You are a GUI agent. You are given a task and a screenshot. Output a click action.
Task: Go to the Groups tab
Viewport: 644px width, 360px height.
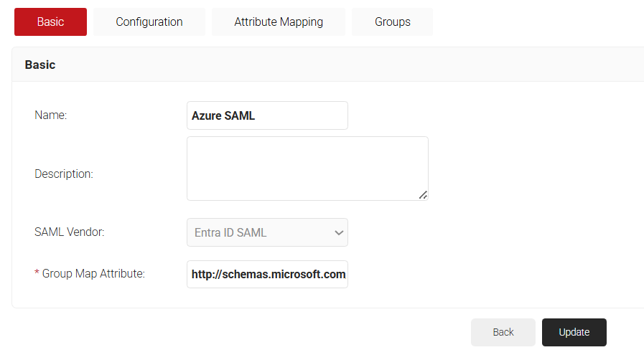pyautogui.click(x=392, y=22)
